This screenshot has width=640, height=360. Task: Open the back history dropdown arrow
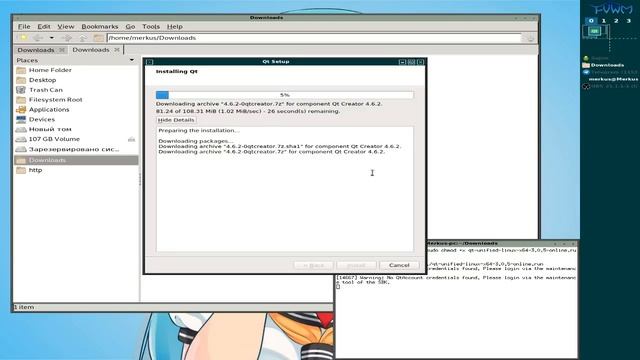tap(51, 38)
